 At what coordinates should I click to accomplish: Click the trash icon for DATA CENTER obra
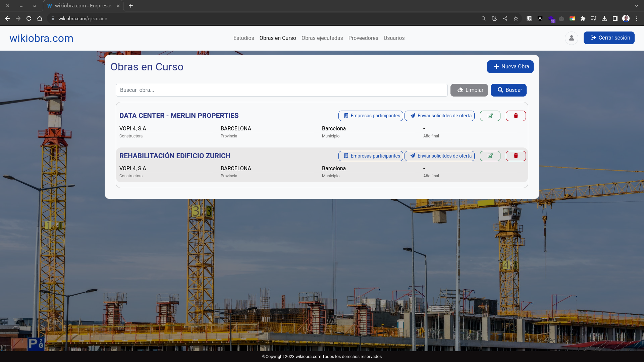pyautogui.click(x=516, y=116)
